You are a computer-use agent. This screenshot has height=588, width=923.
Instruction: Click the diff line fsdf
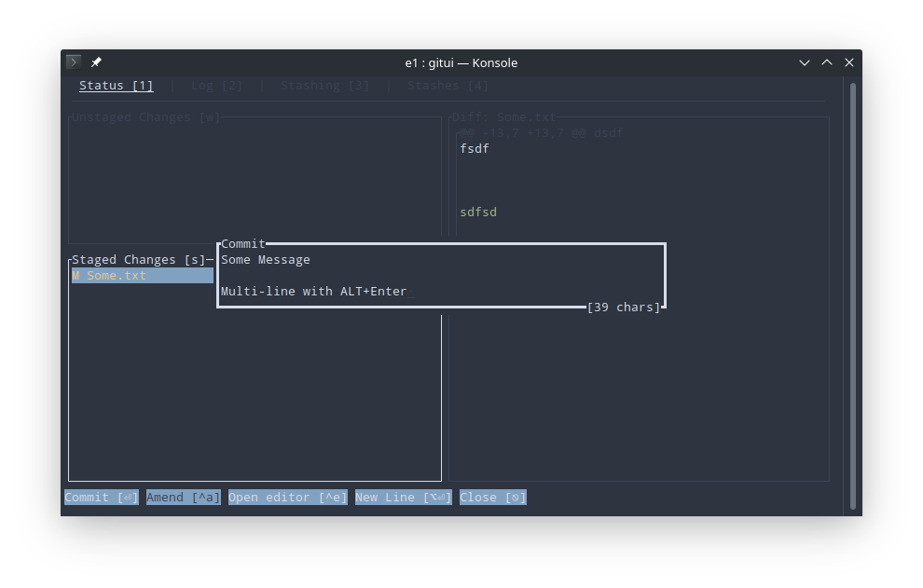[475, 149]
